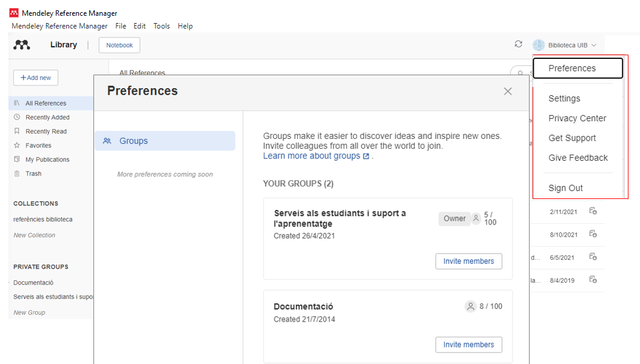The height and width of the screenshot is (364, 640).
Task: Click the file icon in 8/10/2021 row
Action: click(x=593, y=234)
